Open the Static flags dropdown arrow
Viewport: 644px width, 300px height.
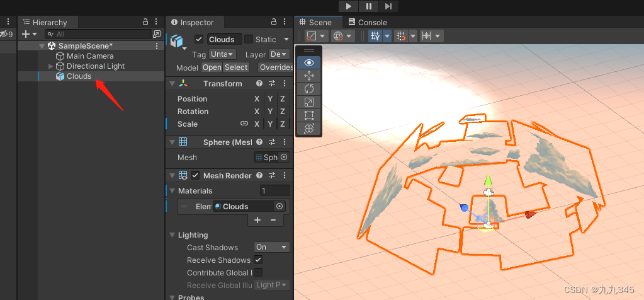coord(286,40)
